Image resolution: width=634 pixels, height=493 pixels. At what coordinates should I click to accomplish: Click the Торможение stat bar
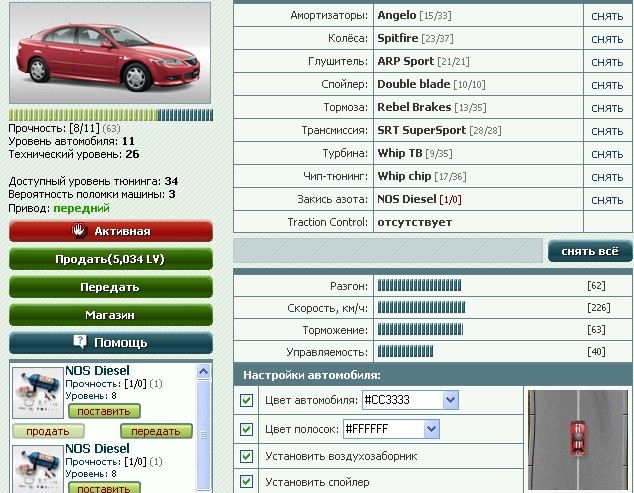(x=421, y=330)
